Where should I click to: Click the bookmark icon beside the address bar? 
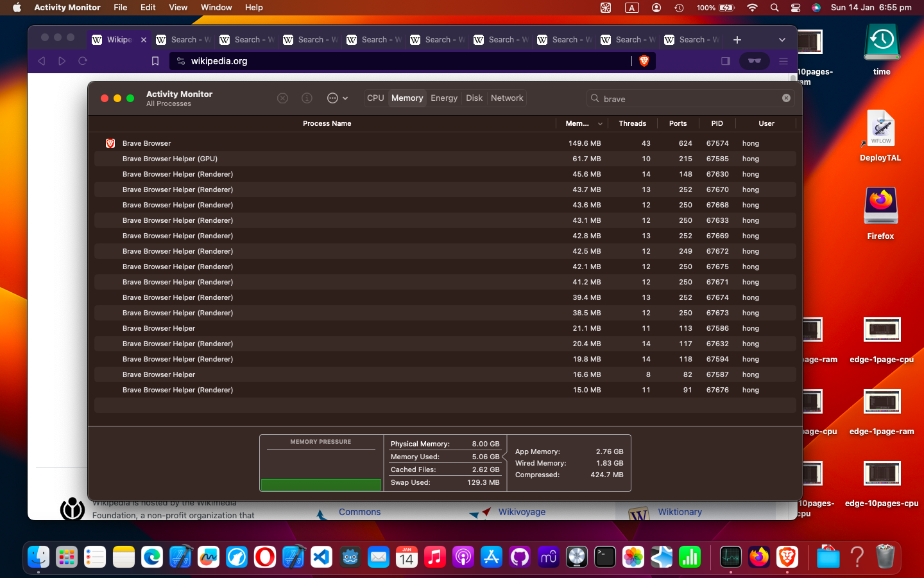point(155,61)
